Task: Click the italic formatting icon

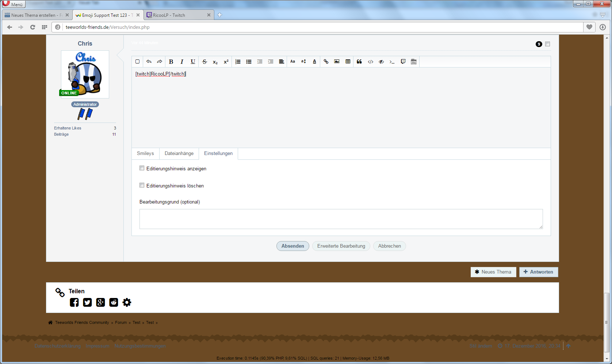Action: (x=182, y=62)
